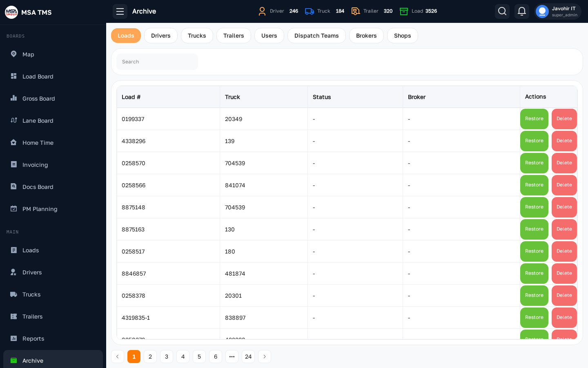Click the Trailer count icon in header

pyautogui.click(x=356, y=11)
